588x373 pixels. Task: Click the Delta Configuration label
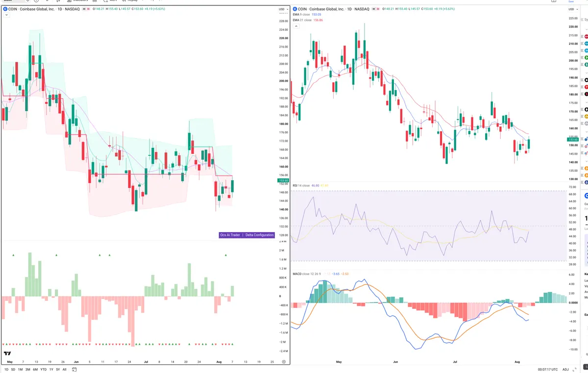pyautogui.click(x=260, y=235)
